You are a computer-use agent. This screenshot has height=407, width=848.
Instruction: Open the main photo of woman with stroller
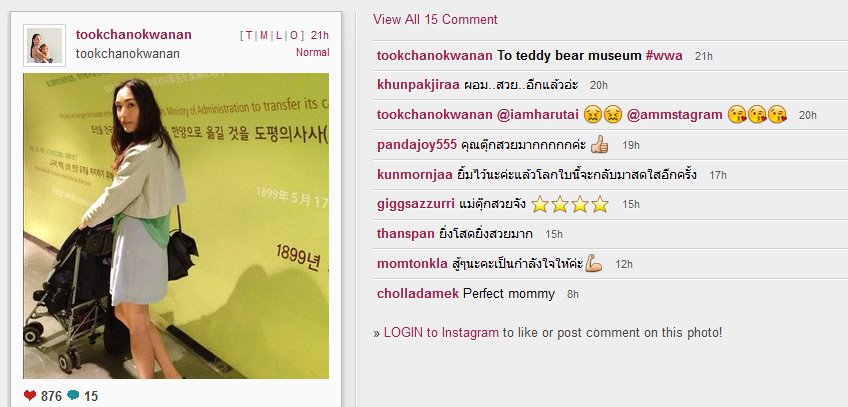tap(176, 226)
